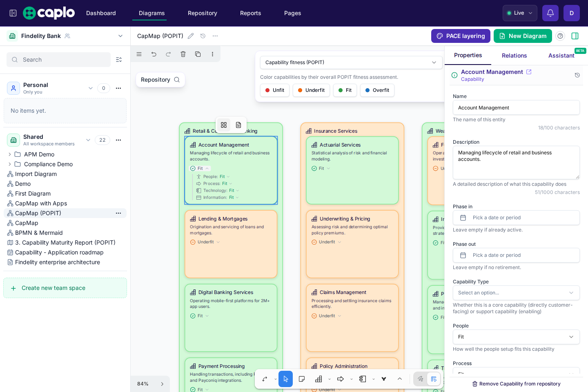The width and height of the screenshot is (588, 392).
Task: Toggle the Underfit color filter
Action: [x=312, y=90]
